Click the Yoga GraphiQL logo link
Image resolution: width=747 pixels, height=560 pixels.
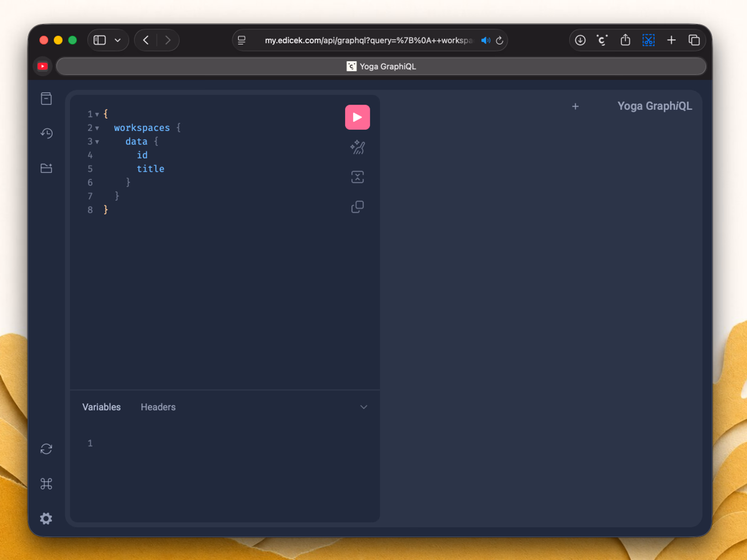655,106
